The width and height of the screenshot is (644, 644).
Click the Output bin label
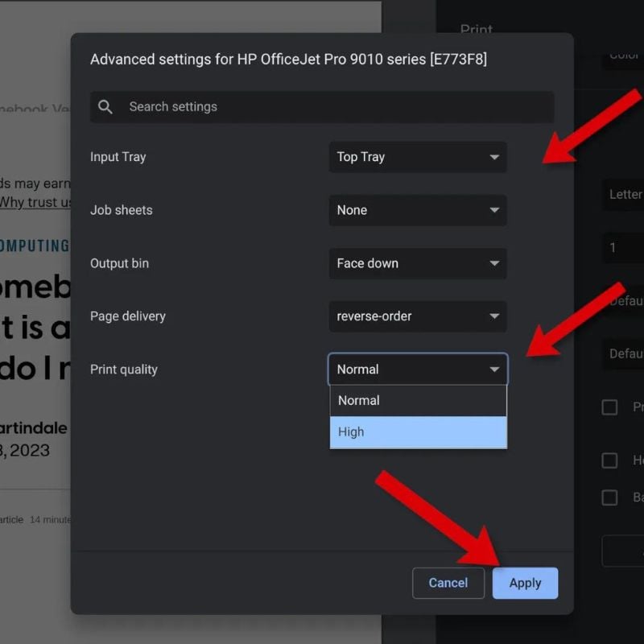click(x=119, y=263)
